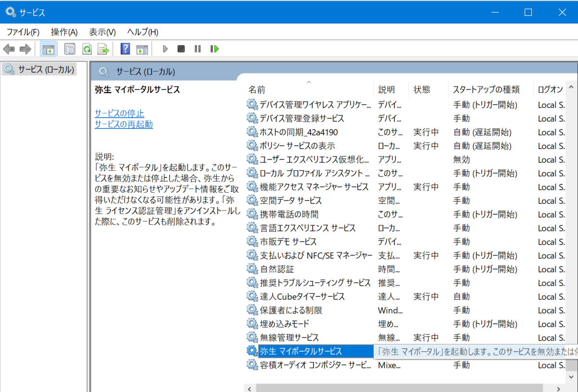Sort by the スタートアップの種類 column header

486,90
